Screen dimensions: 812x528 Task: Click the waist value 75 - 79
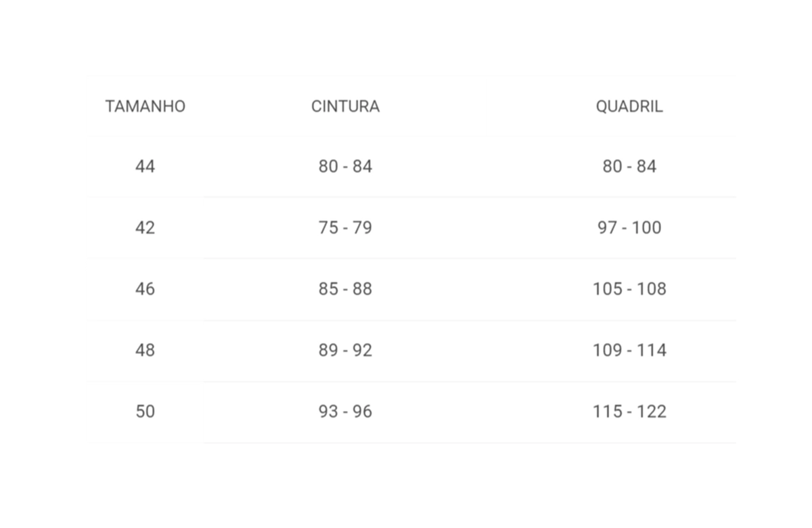[345, 227]
